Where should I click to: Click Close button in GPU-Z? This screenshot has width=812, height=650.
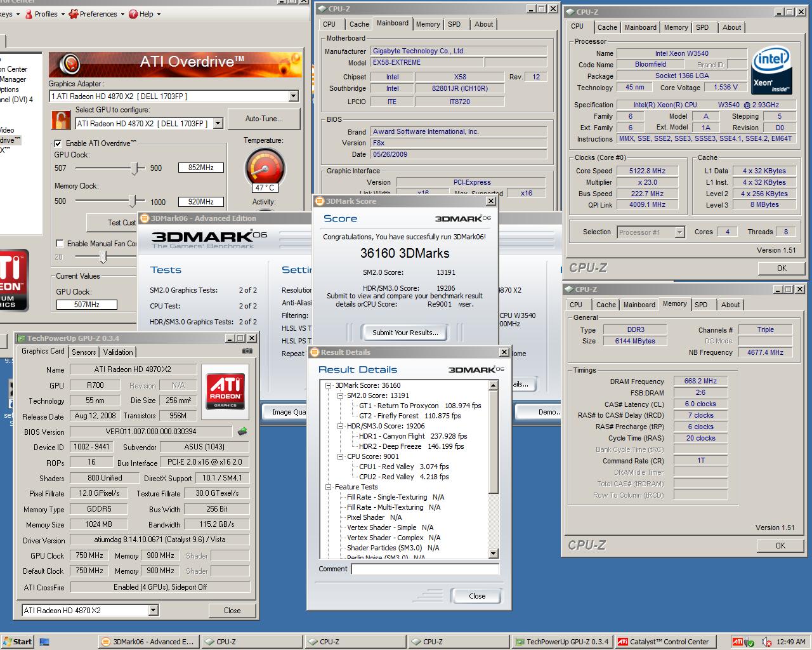click(232, 611)
